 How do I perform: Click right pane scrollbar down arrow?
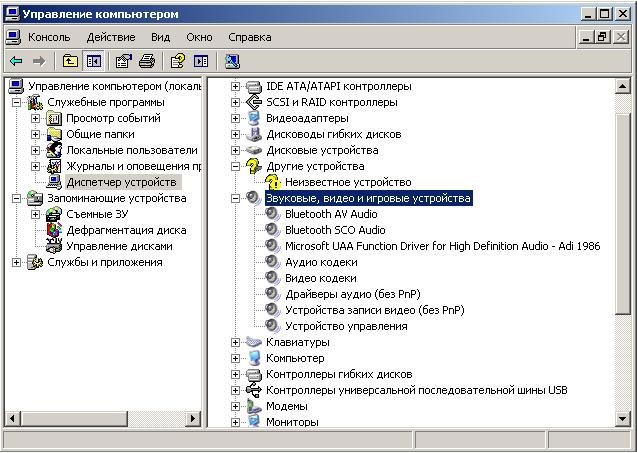(x=622, y=418)
